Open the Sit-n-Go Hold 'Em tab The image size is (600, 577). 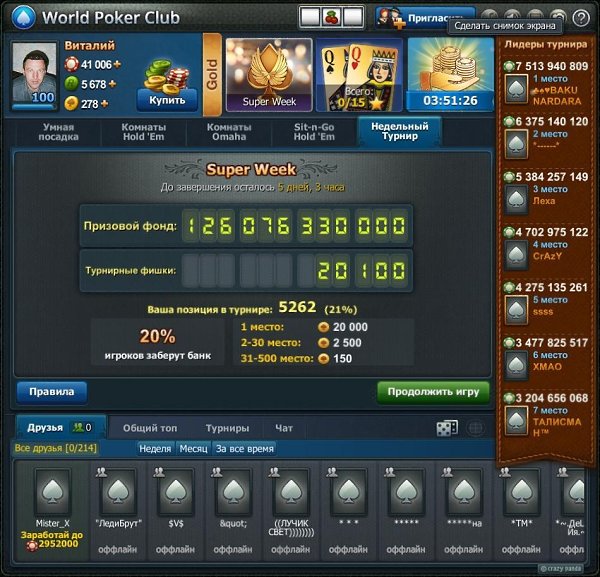coord(313,132)
